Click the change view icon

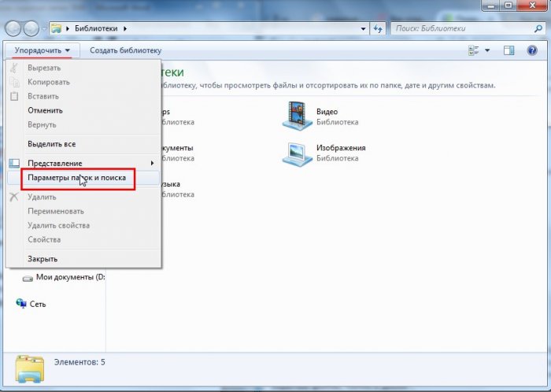(474, 50)
